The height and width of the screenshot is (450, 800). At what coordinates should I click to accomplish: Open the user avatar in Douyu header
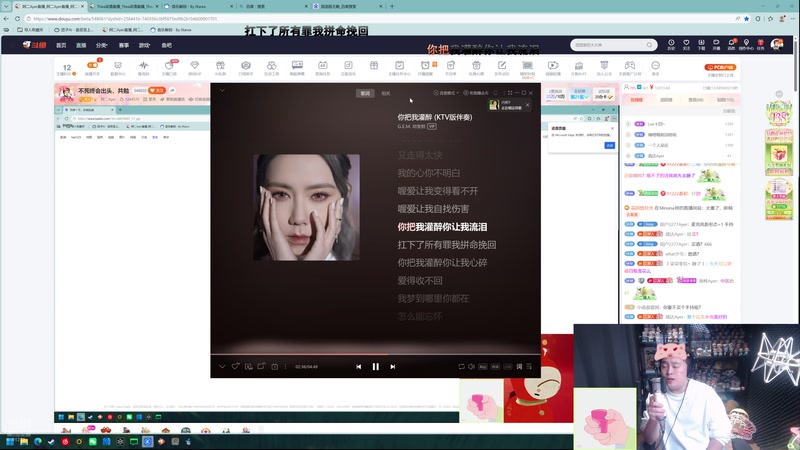777,44
